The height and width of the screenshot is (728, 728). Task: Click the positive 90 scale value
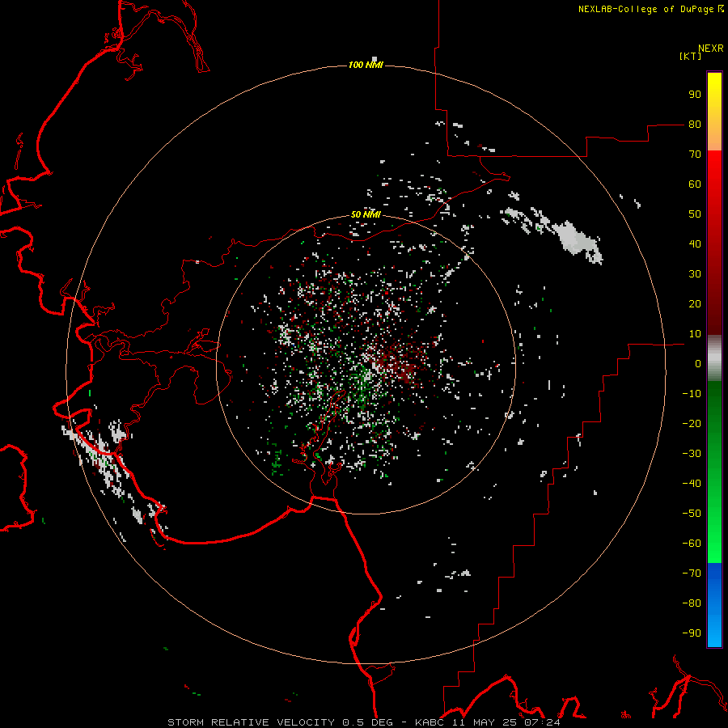point(695,95)
